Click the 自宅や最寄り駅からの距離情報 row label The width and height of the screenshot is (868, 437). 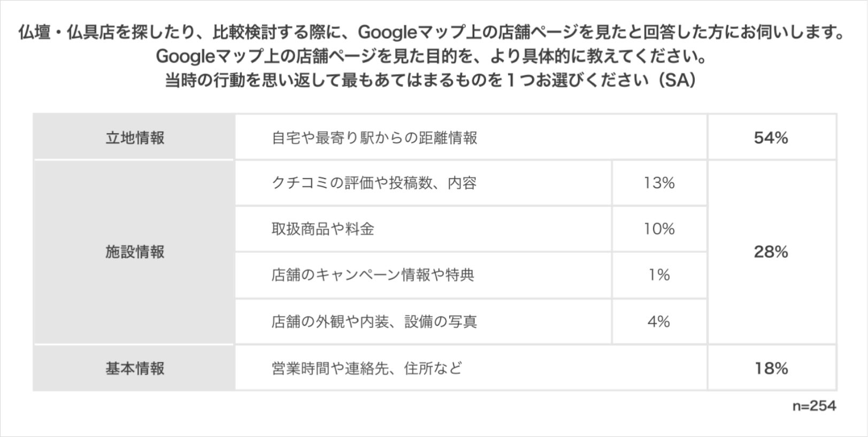374,138
